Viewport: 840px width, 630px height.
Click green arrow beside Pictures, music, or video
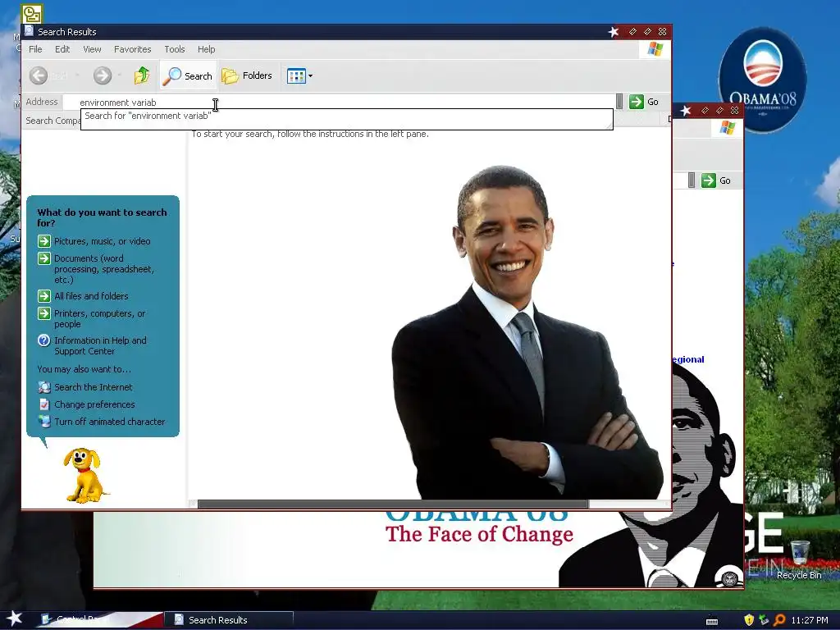[x=44, y=241]
